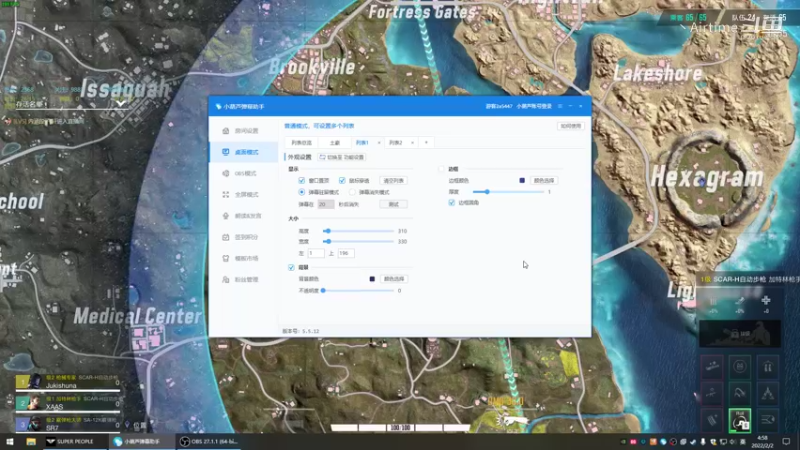Click the locked ability panel in game
Screen dimensions: 800x450
739,334
